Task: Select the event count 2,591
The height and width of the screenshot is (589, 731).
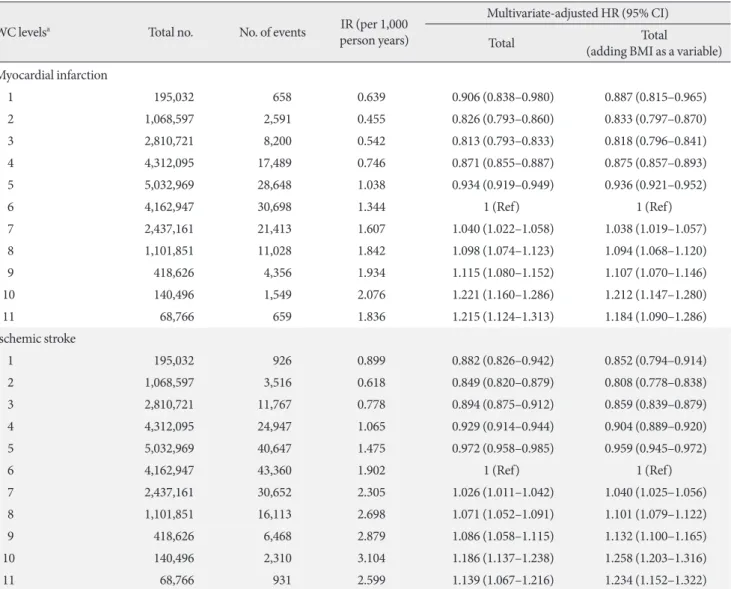Action: [x=277, y=119]
